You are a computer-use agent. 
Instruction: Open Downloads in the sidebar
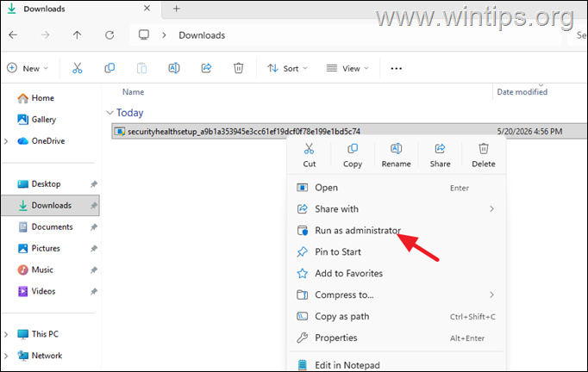[52, 205]
